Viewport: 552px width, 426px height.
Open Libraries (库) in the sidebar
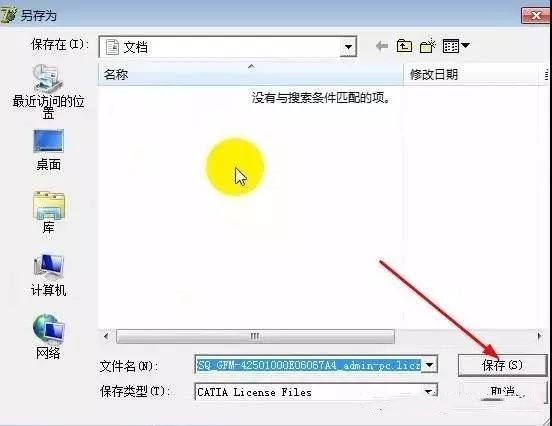coord(48,212)
